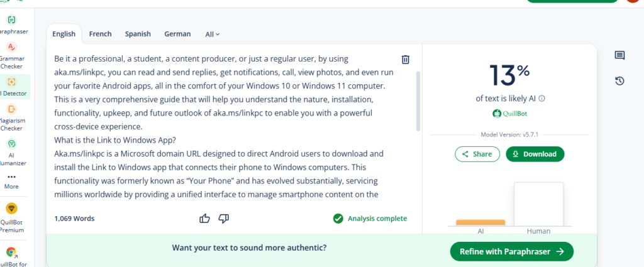The image size is (644, 267).
Task: Select the German language tab
Action: [x=177, y=34]
